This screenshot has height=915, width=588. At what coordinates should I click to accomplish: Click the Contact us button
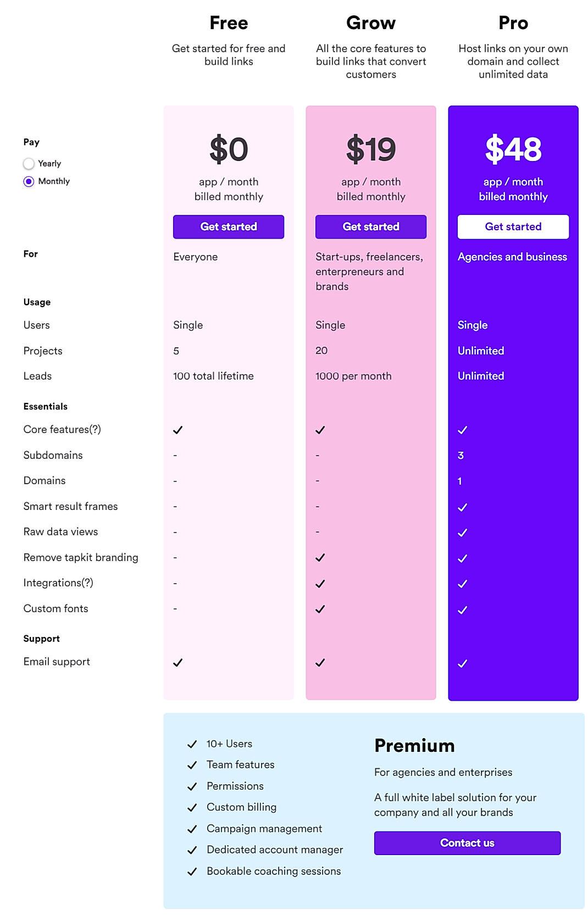click(467, 842)
